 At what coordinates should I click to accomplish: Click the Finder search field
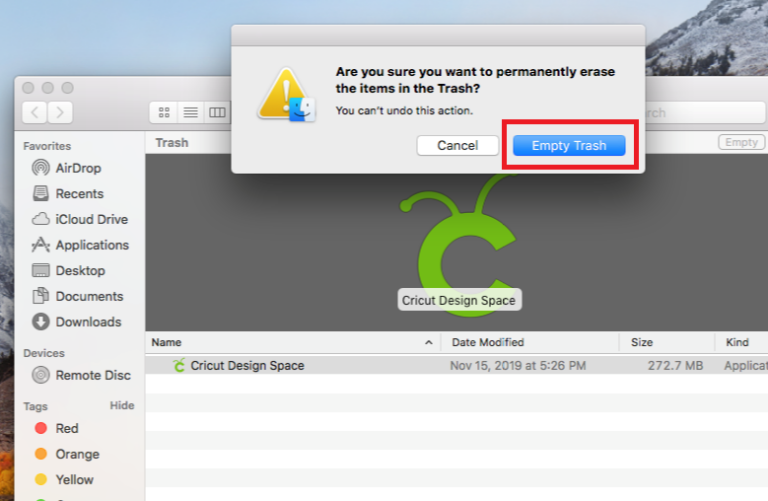[705, 113]
